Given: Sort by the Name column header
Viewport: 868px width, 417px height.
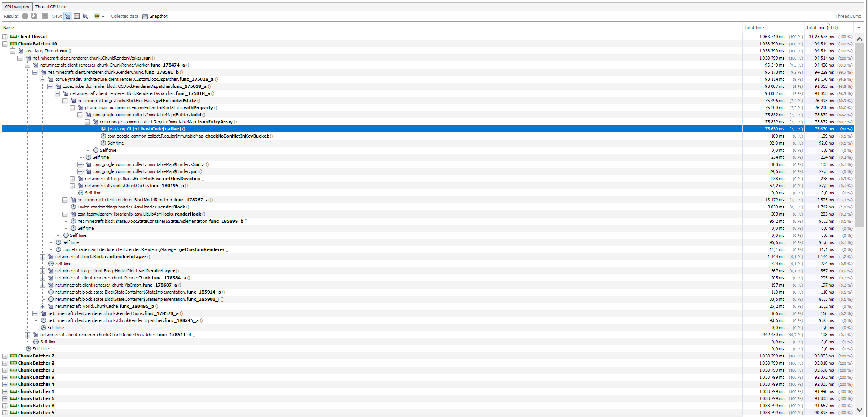Looking at the screenshot, I should click(x=372, y=28).
